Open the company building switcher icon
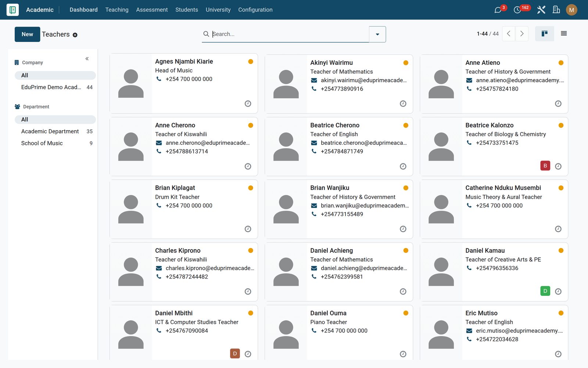588x368 pixels. (x=556, y=10)
